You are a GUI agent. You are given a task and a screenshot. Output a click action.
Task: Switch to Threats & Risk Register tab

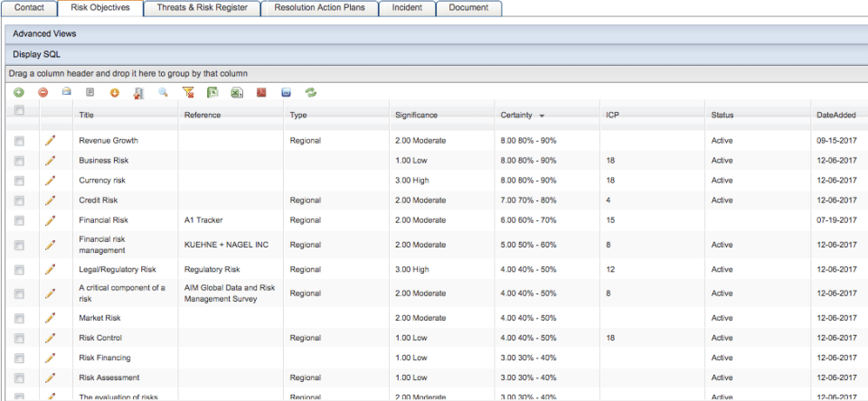tap(203, 7)
